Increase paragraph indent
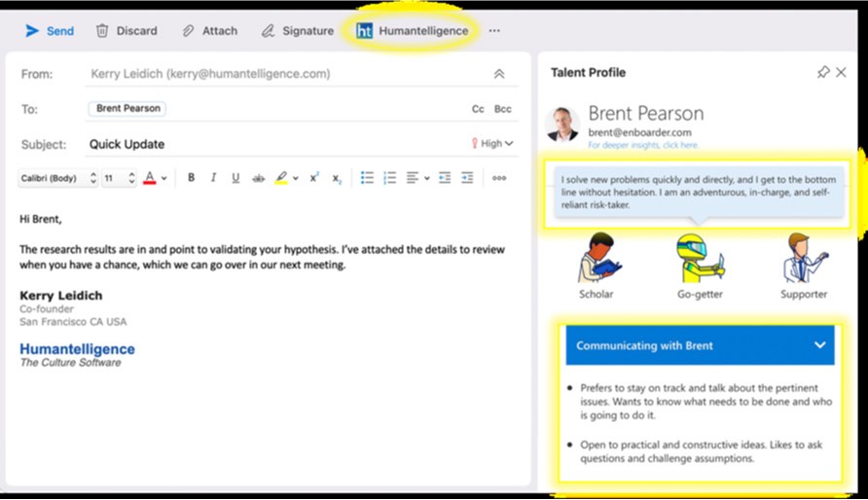 [x=467, y=178]
